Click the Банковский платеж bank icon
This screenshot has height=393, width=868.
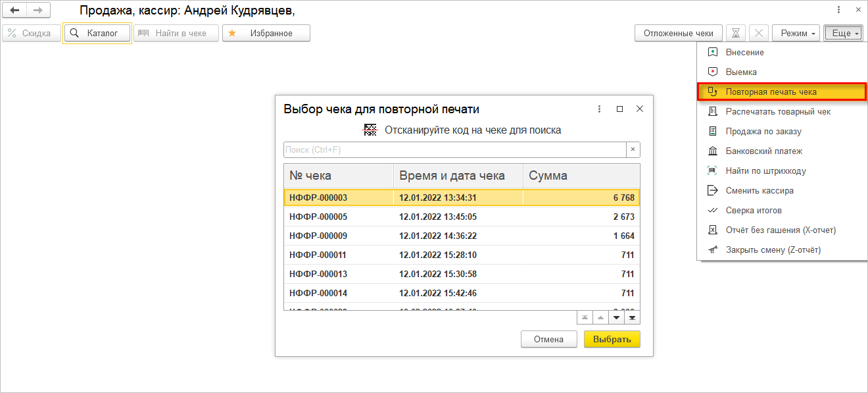point(712,151)
